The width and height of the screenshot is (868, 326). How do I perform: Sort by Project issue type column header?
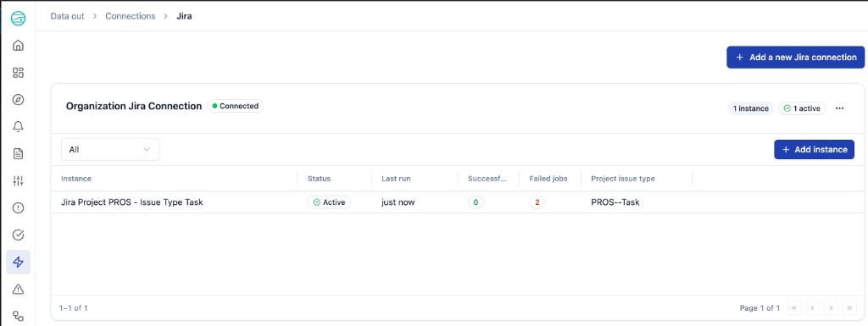pos(623,179)
